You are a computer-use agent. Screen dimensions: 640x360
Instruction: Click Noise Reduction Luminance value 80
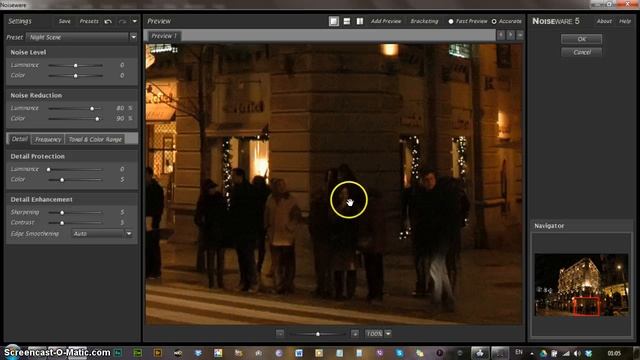[x=120, y=108]
